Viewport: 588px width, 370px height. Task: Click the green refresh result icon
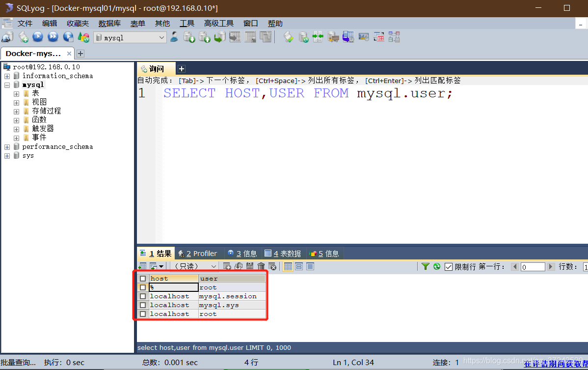(436, 266)
